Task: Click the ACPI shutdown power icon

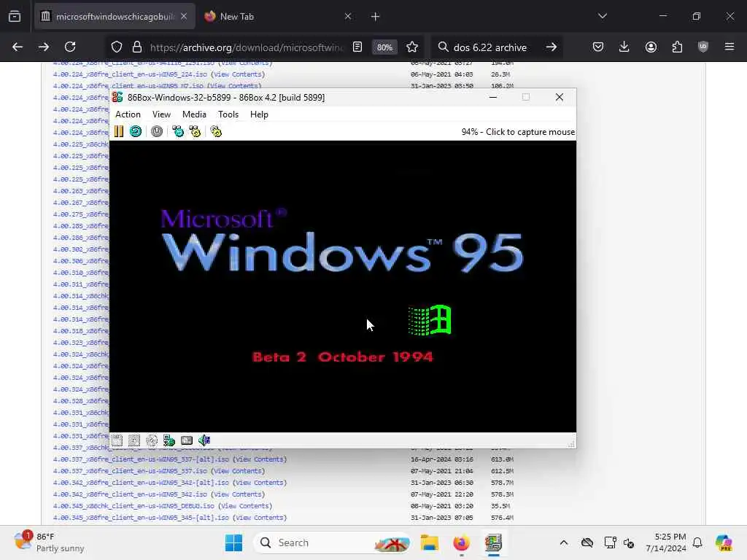Action: pos(157,131)
